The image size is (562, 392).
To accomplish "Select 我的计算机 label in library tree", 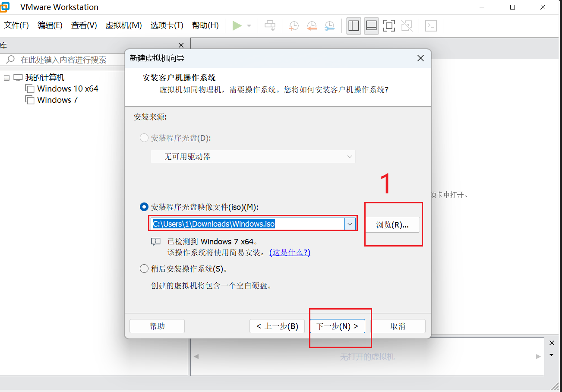I will tap(45, 78).
